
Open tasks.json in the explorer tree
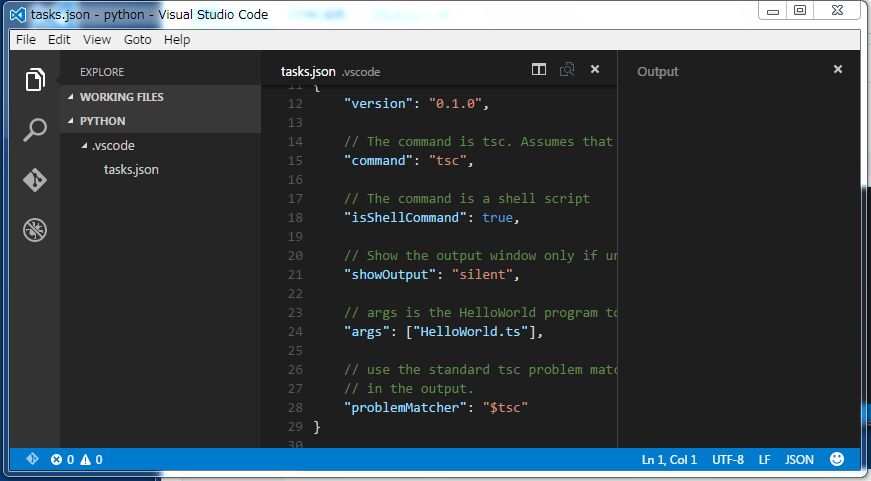(131, 169)
